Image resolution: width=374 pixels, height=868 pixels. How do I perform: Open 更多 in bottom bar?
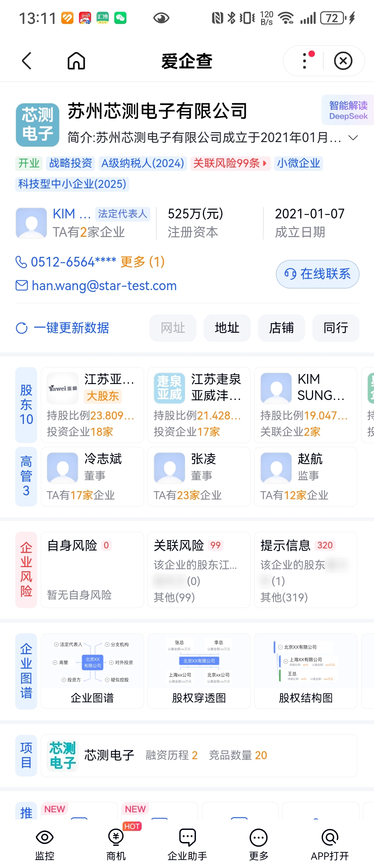(x=259, y=844)
